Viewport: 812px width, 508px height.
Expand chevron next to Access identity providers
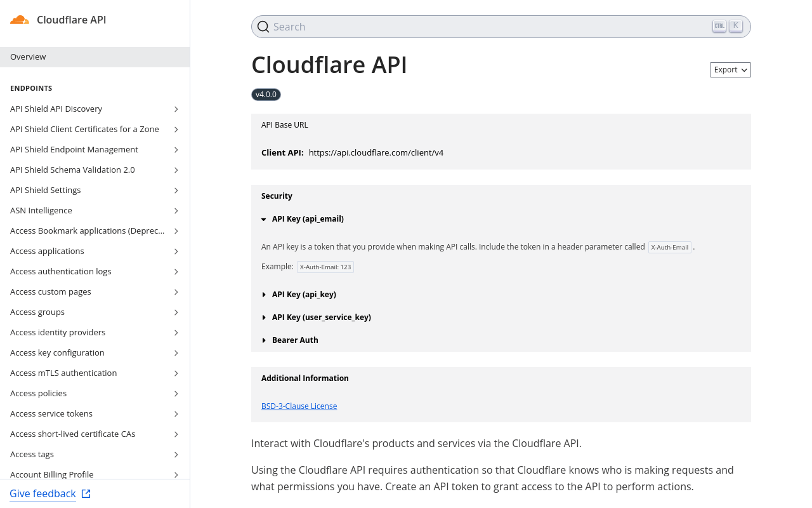(x=176, y=333)
